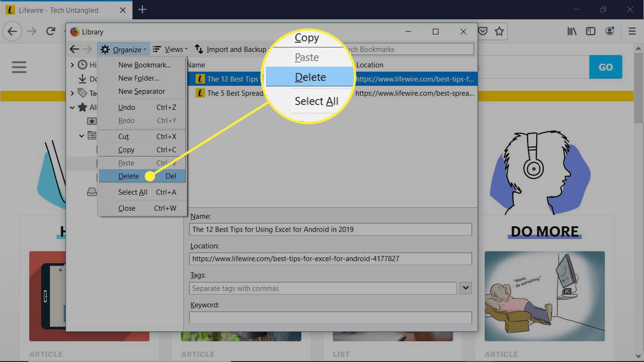Save page to Pocket icon
The image size is (644, 362).
[x=483, y=32]
